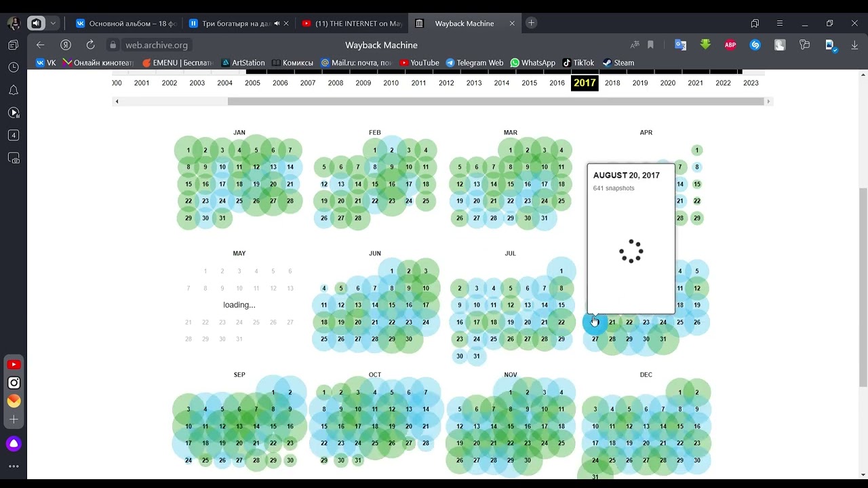
Task: Bookmark this page with ribbon icon
Action: pos(650,45)
